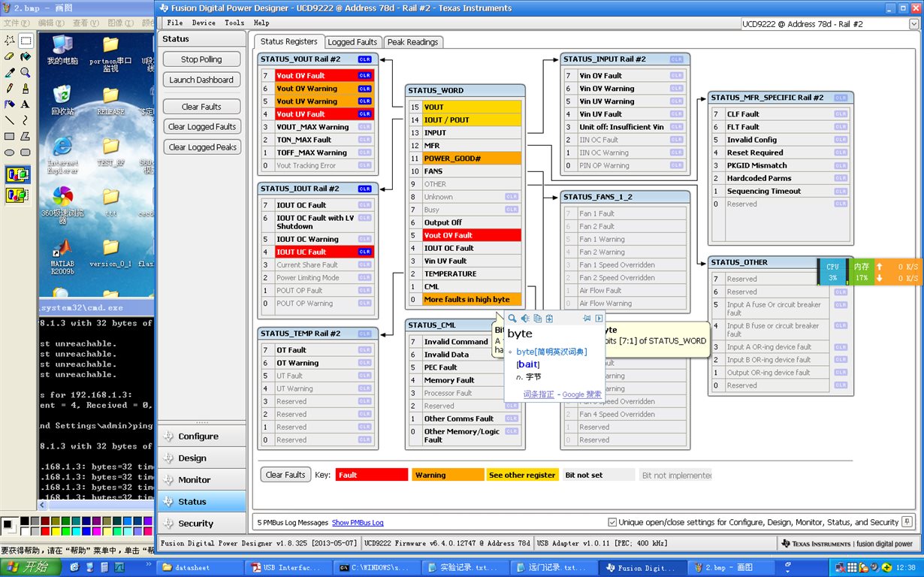
Task: Click Clear Faults button beside the Key legend
Action: tap(285, 475)
